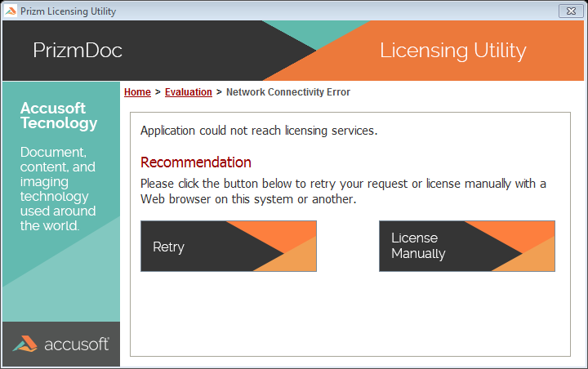The height and width of the screenshot is (369, 588).
Task: Click the recommendation paragraph about Web browser
Action: pyautogui.click(x=343, y=191)
